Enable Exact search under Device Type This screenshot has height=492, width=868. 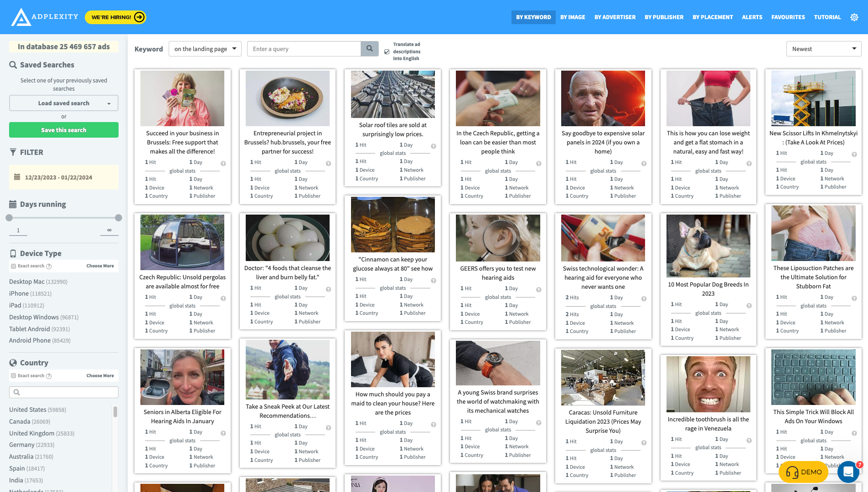pos(14,266)
